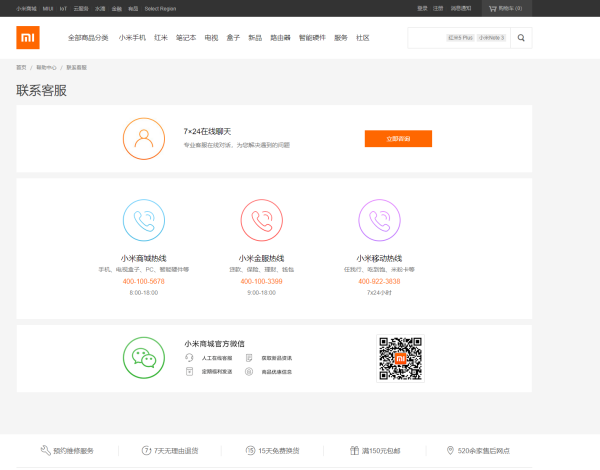The height and width of the screenshot is (470, 600).
Task: Click the search magnifier icon
Action: coord(521,38)
